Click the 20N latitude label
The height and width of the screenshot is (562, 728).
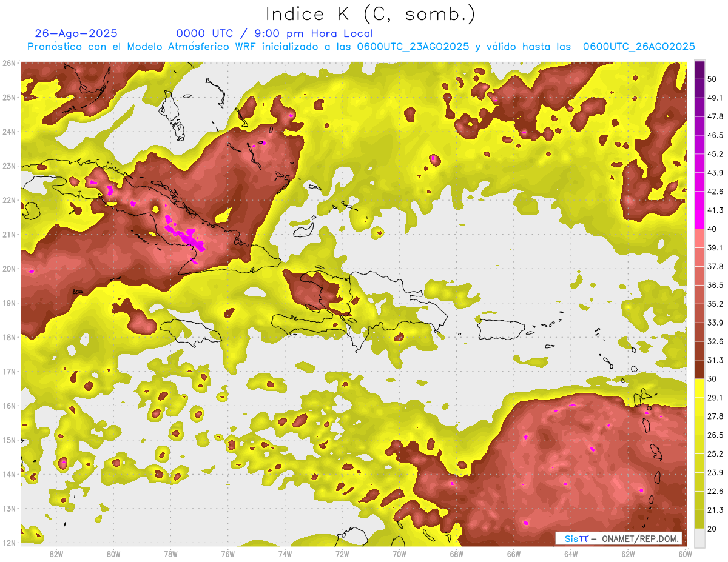8,269
